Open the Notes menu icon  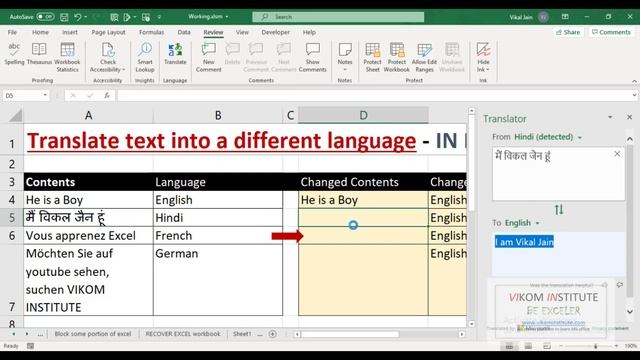345,50
